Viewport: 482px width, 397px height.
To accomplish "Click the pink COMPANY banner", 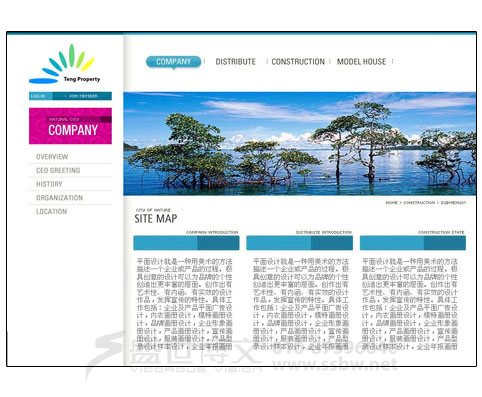I will [70, 126].
